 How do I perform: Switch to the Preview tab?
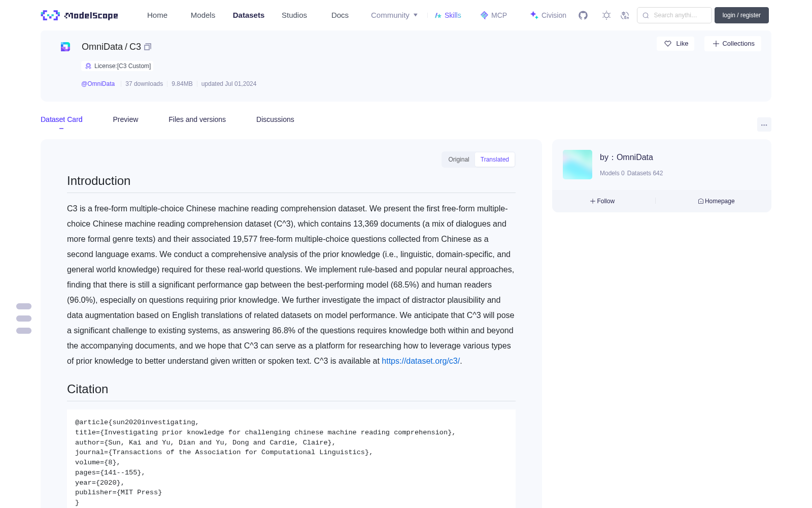pyautogui.click(x=125, y=119)
